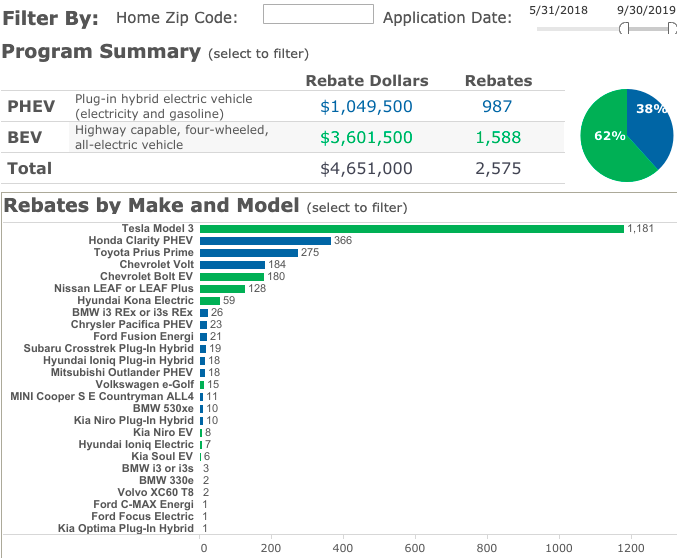677x558 pixels.
Task: Click the Kia Niro Plug-In Hybrid label
Action: tap(133, 421)
